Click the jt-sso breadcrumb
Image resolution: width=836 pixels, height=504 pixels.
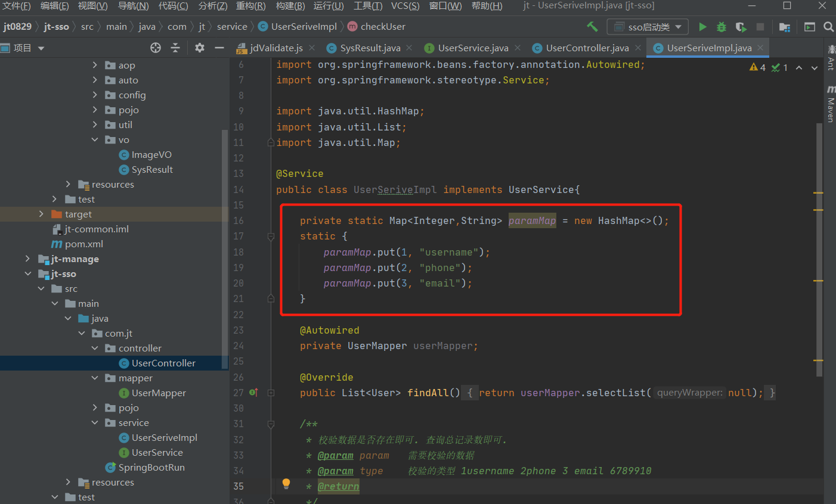tap(56, 27)
